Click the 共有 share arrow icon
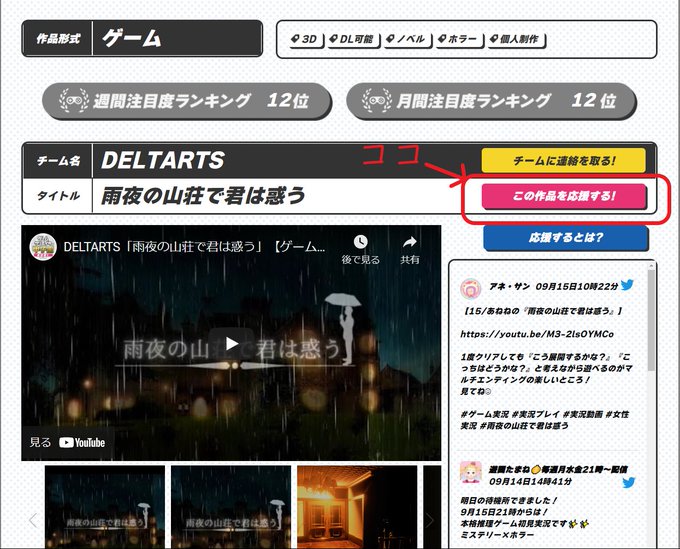The width and height of the screenshot is (680, 549). click(409, 242)
